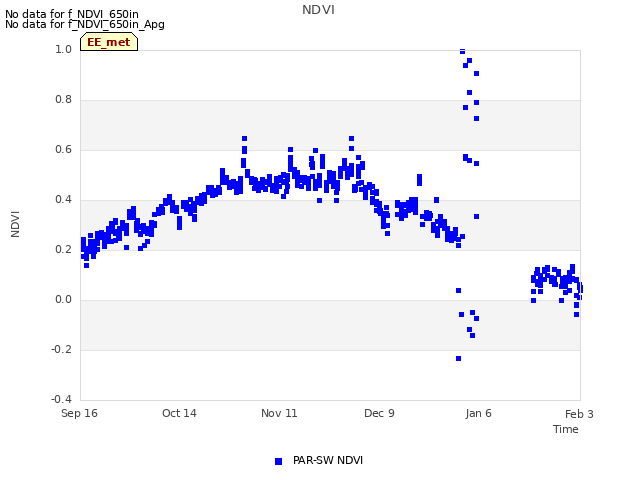Click the 0.8 y-axis value
The image size is (640, 480).
[x=63, y=100]
